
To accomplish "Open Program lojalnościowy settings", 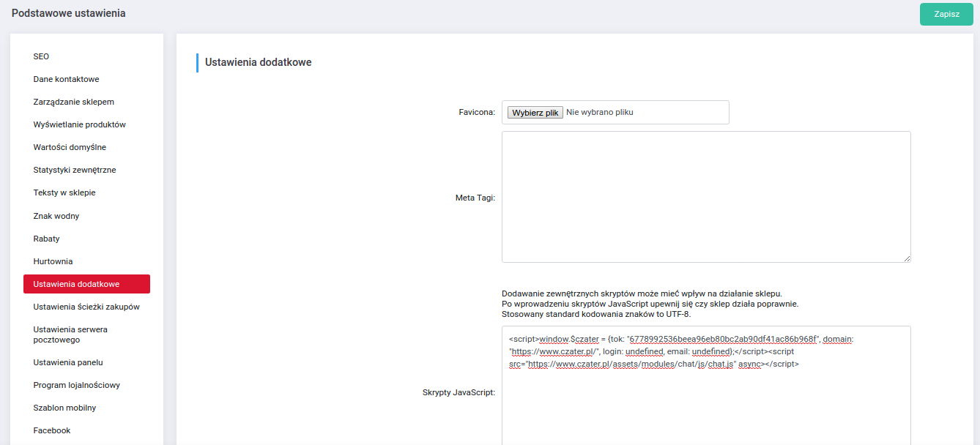I will [76, 385].
